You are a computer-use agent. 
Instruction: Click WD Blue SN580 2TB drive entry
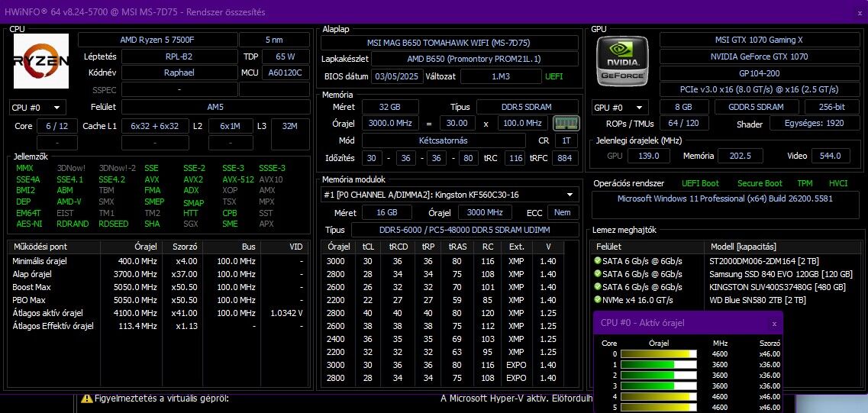point(757,300)
